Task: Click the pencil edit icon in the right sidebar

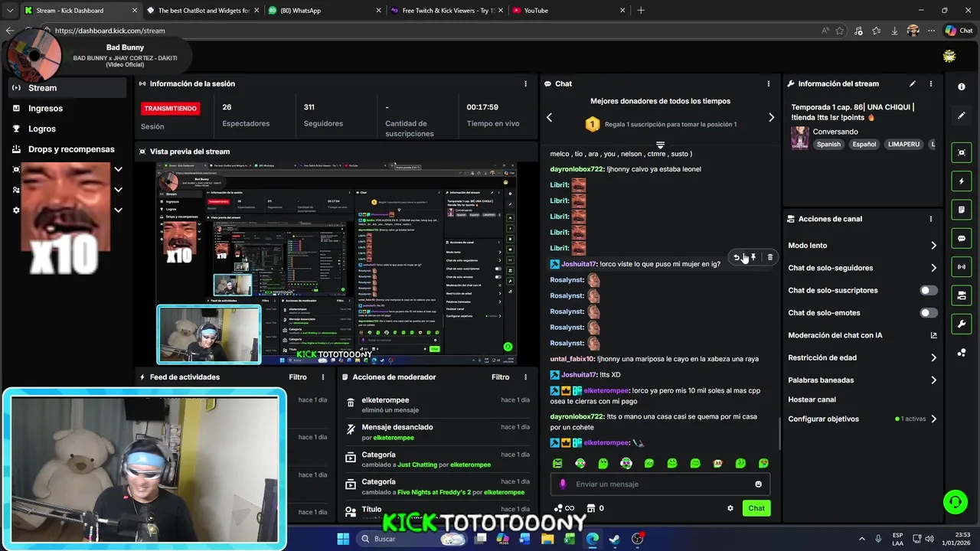Action: coord(962,116)
